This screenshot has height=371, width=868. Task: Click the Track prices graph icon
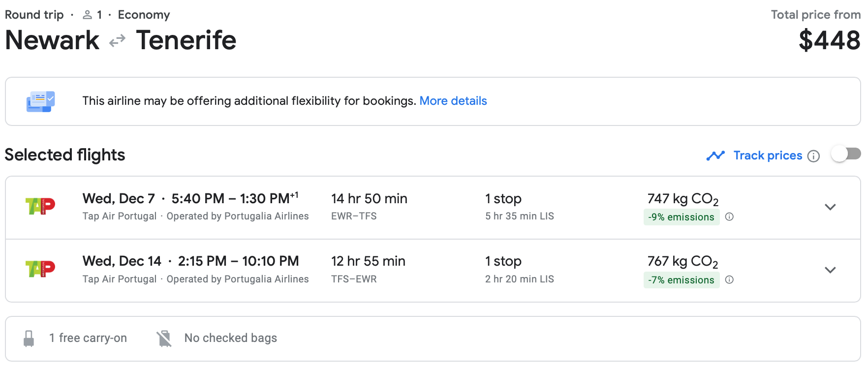click(x=715, y=156)
